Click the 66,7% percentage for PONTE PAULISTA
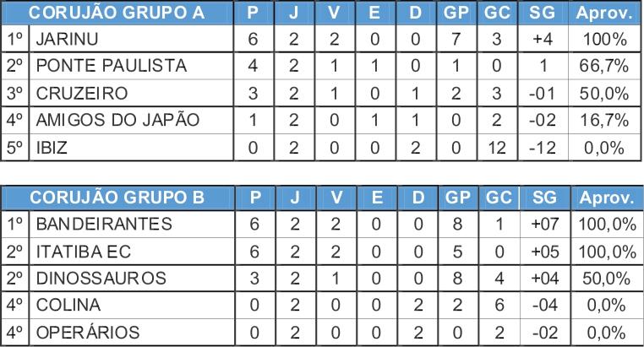The height and width of the screenshot is (347, 644). coord(603,66)
